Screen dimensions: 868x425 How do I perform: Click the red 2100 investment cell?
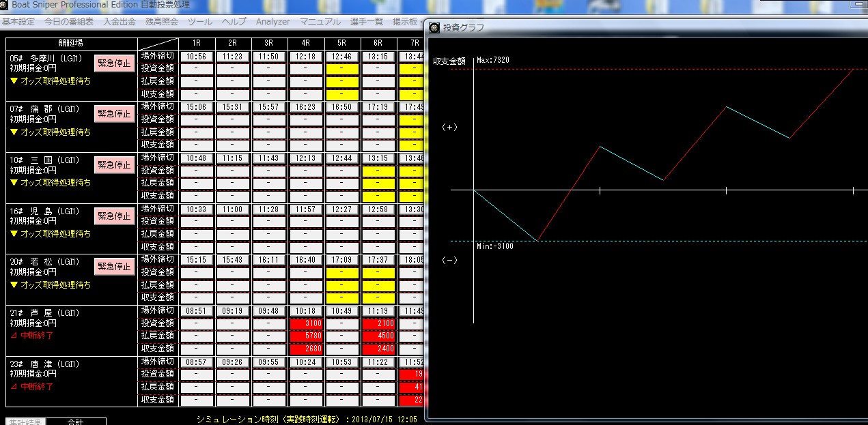[378, 323]
